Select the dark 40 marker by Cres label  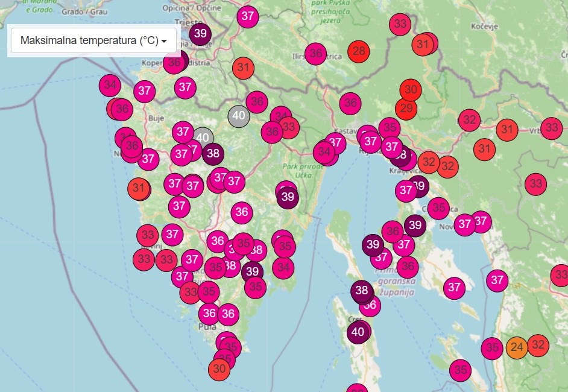(358, 332)
